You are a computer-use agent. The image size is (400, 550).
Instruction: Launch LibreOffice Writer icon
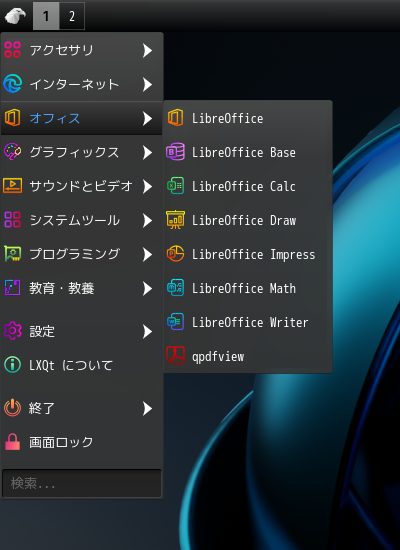click(x=175, y=322)
